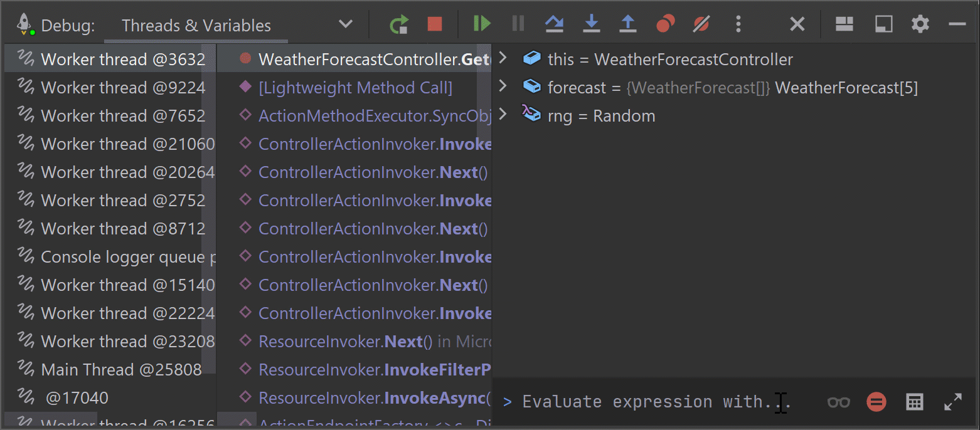This screenshot has width=980, height=430.
Task: Toggle the watches glasses icon
Action: [x=838, y=402]
